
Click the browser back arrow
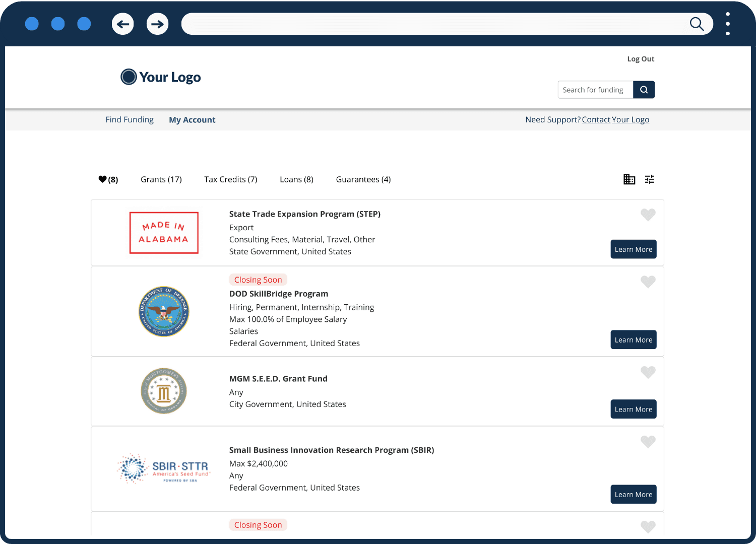(x=122, y=24)
